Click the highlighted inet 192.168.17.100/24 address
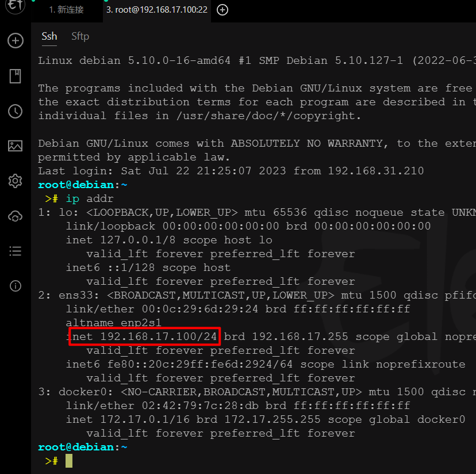This screenshot has width=476, height=474. (144, 337)
